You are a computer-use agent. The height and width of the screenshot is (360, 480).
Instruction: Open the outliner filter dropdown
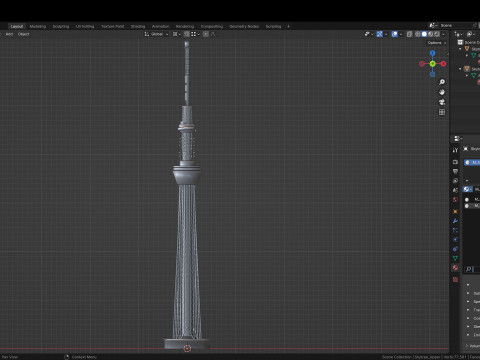pyautogui.click(x=471, y=34)
